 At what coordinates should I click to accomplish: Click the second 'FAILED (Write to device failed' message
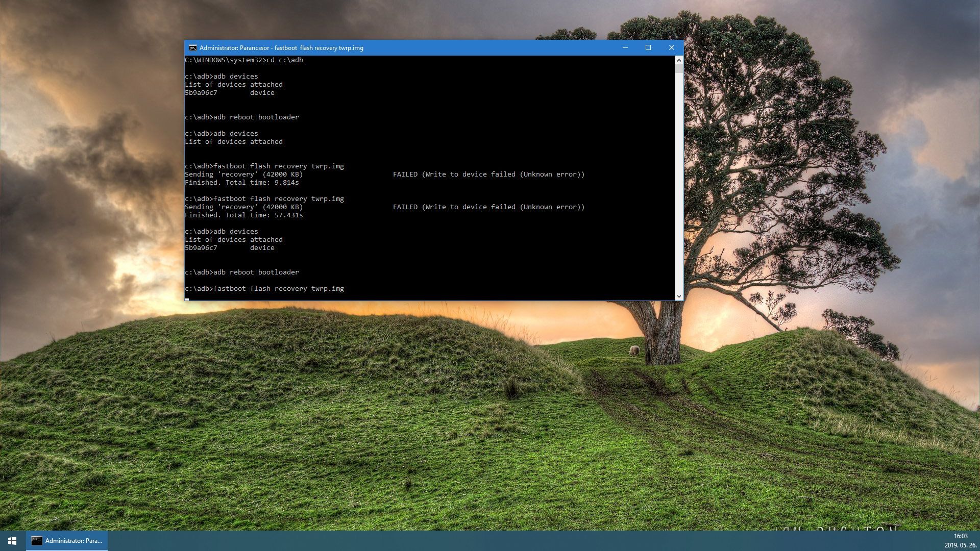(x=489, y=207)
